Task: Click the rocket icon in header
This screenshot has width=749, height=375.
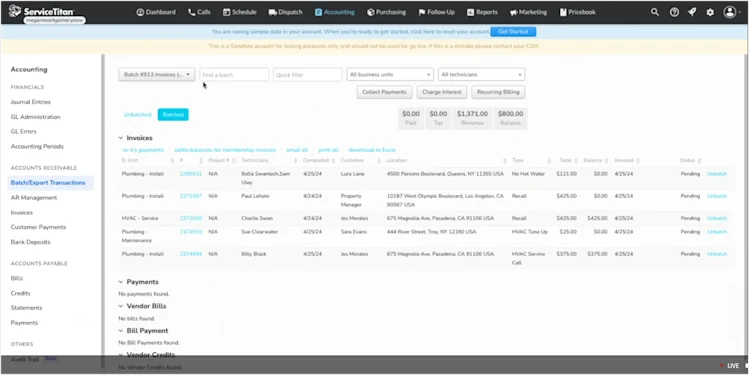Action: (692, 12)
